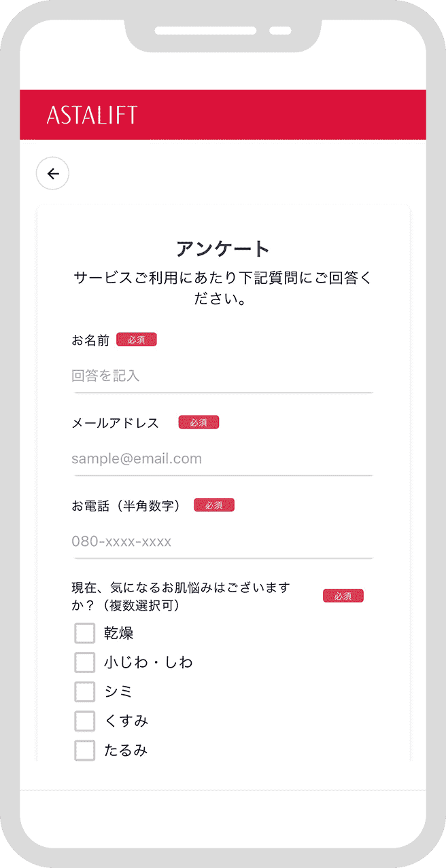Click the メールアドレス field label

tap(116, 423)
